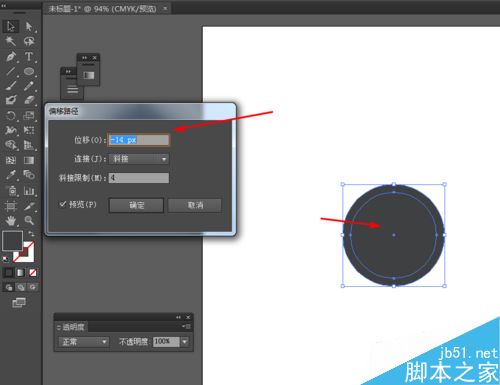Collapse the transparency panel to icons
This screenshot has width=500, height=385.
point(178,317)
